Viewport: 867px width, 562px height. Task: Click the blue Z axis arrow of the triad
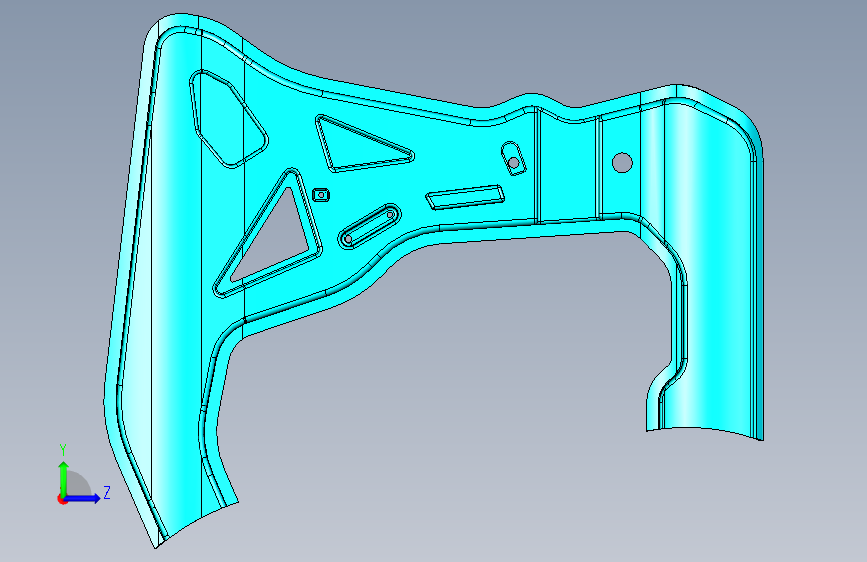pyautogui.click(x=83, y=498)
